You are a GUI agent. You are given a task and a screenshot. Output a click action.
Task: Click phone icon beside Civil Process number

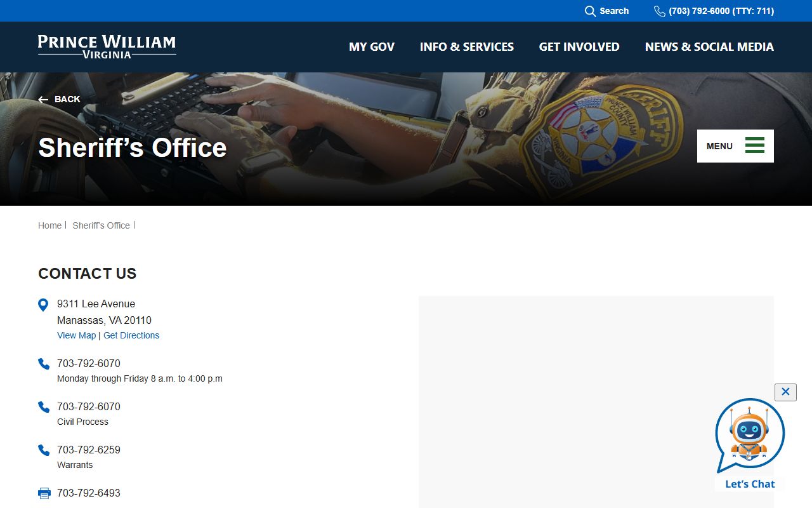[44, 407]
